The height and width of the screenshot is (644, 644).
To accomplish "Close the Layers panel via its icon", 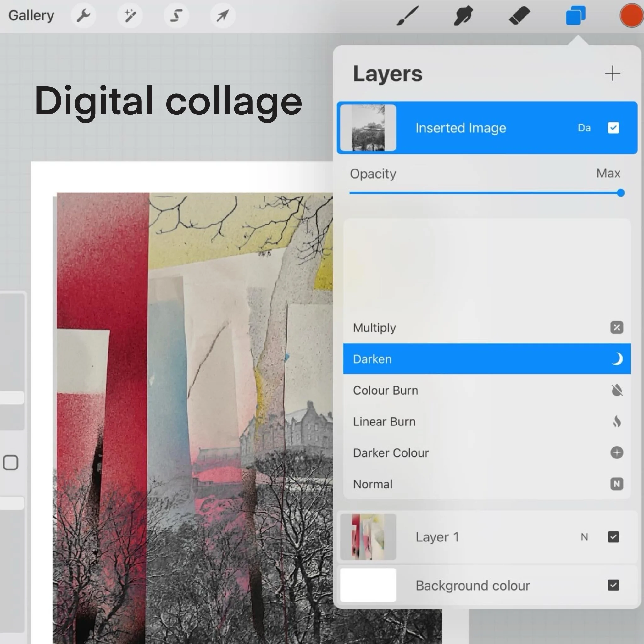I will click(x=576, y=15).
